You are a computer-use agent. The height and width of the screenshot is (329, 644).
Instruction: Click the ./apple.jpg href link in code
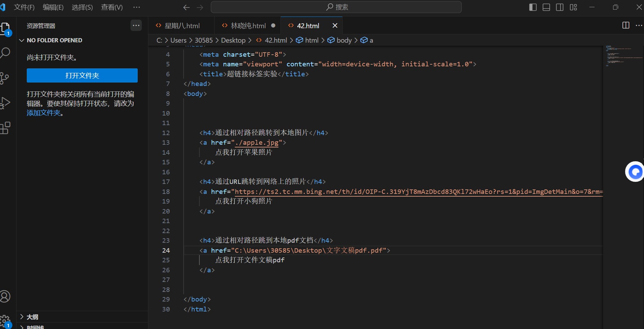tap(257, 142)
